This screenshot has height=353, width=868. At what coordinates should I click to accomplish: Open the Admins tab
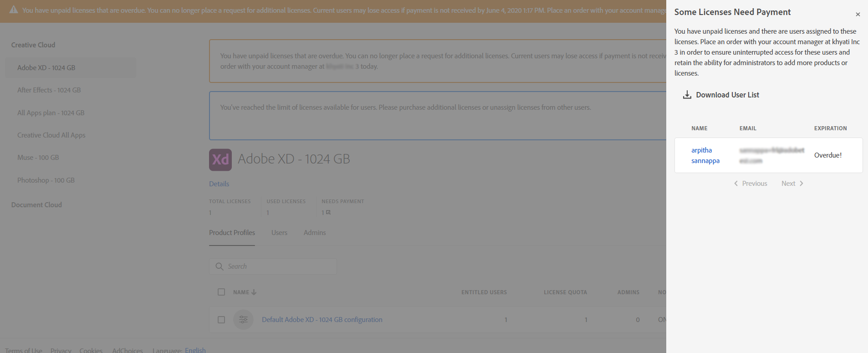coord(315,233)
